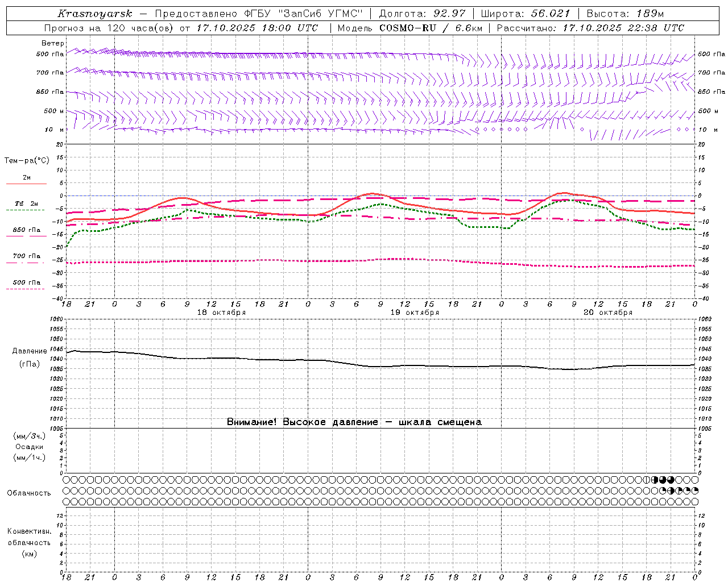Click the '500 м' wind level label on left
Image resolution: width=728 pixels, height=582 pixels.
coord(54,111)
